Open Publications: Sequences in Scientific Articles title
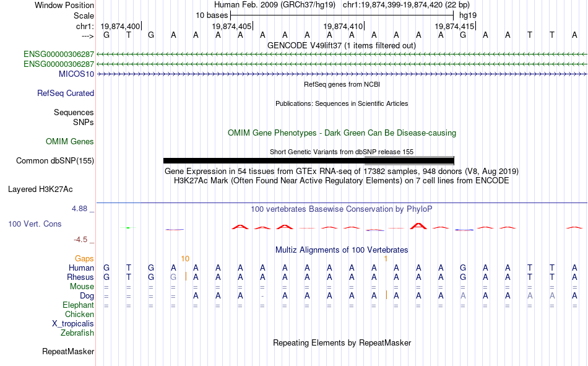The height and width of the screenshot is (366, 588). click(342, 103)
